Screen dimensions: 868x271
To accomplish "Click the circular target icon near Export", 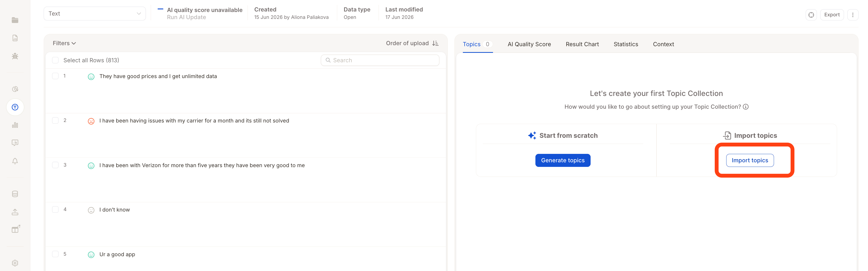I will 811,15.
